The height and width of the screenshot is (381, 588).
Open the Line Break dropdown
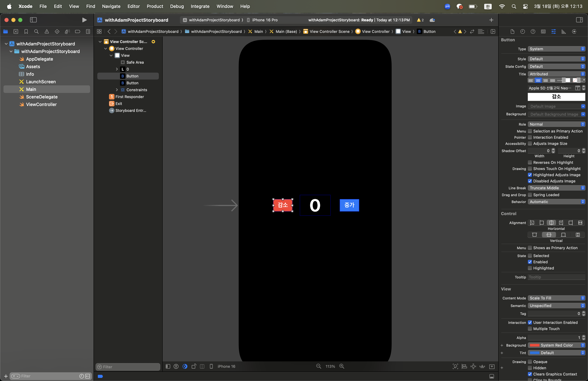tap(556, 188)
